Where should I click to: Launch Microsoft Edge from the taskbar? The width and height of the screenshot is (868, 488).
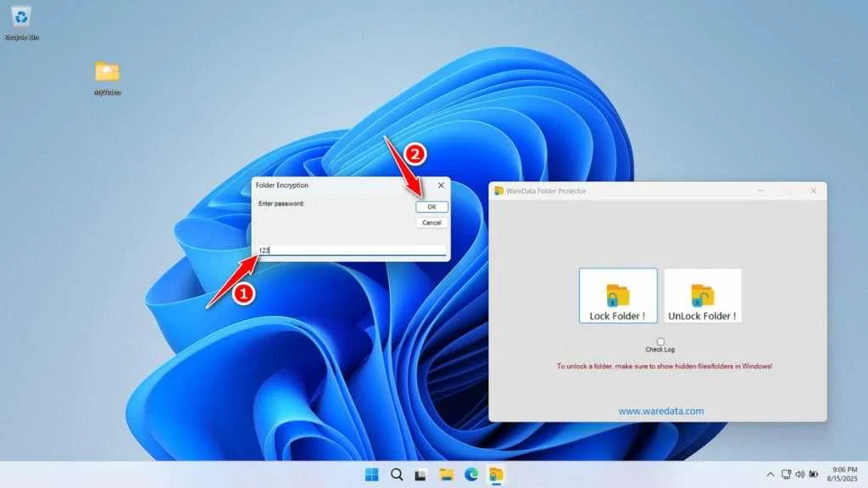[471, 474]
